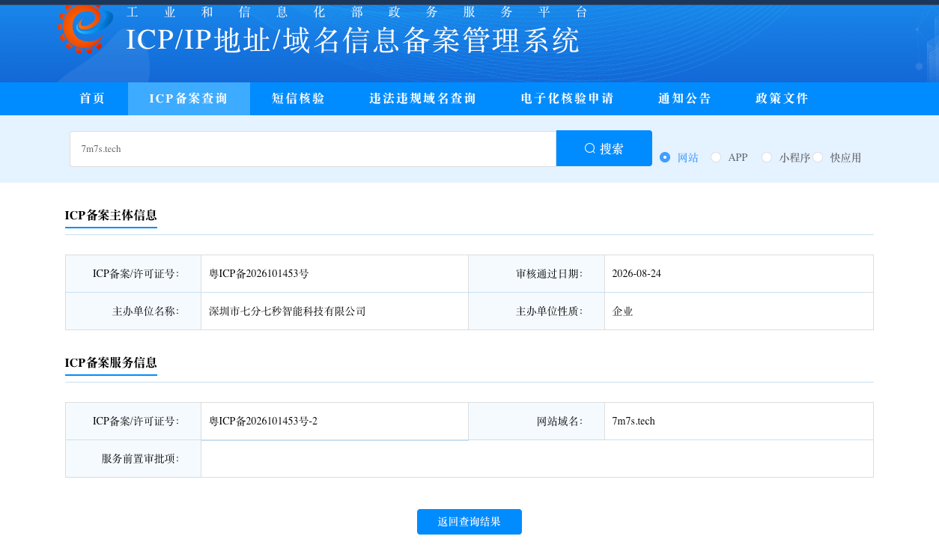939x560 pixels.
Task: View the 通知公告 tab
Action: tap(685, 99)
